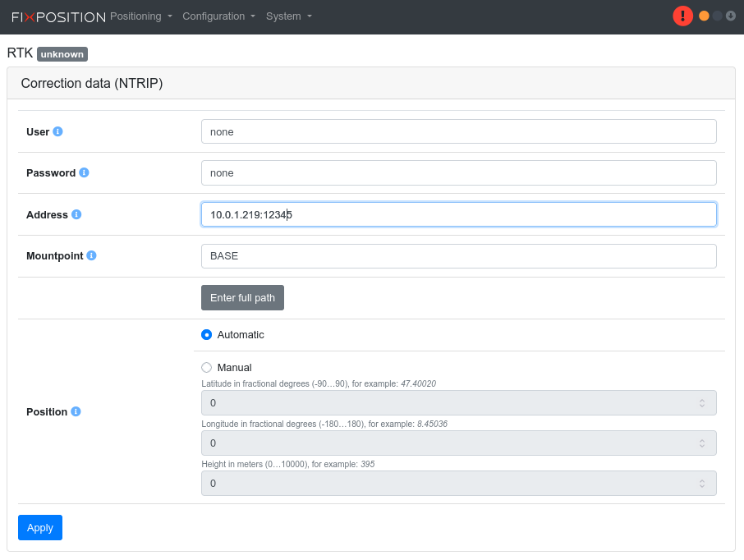The height and width of the screenshot is (560, 744).
Task: Click the download arrow status icon
Action: [730, 16]
